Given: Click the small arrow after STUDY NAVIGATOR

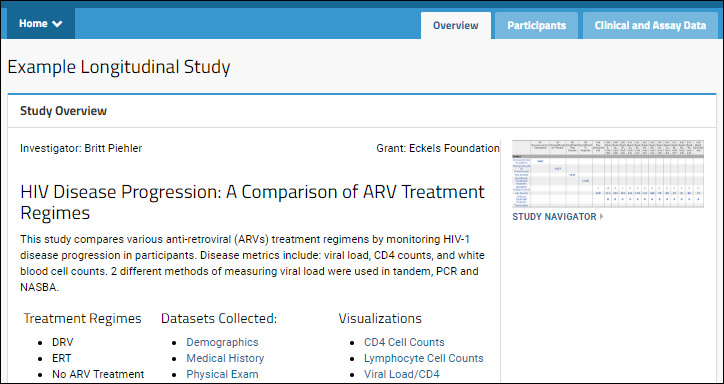Looking at the screenshot, I should coord(602,216).
